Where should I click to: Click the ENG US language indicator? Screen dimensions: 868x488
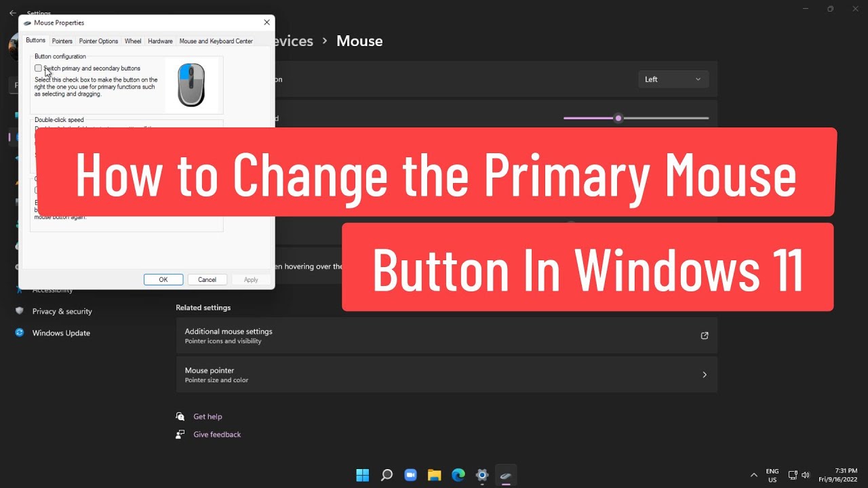[772, 475]
